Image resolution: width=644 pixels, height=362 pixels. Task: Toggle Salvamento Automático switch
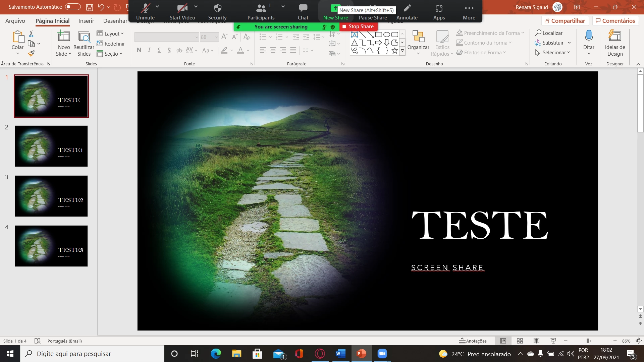click(x=73, y=7)
